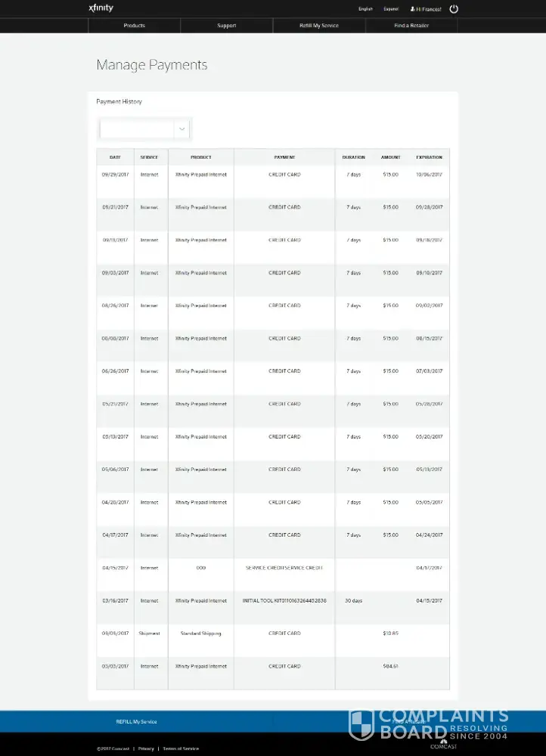Viewport: 546px width, 756px height.
Task: Expand the payment history filter dropdown arrow
Action: 181,129
